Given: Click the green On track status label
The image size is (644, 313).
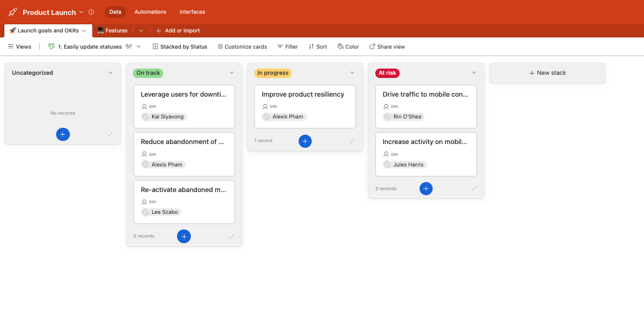Looking at the screenshot, I should [x=148, y=73].
